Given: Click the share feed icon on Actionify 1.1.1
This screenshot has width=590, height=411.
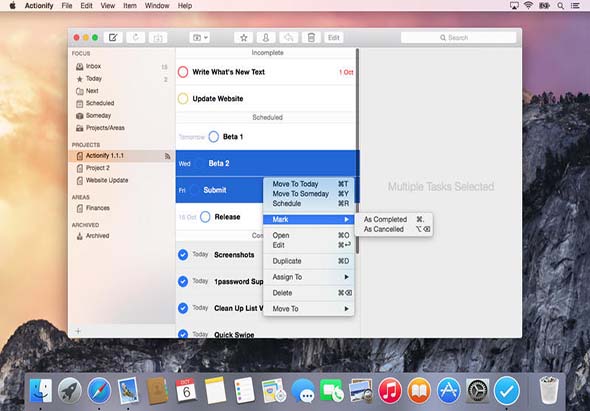Looking at the screenshot, I should coord(167,156).
